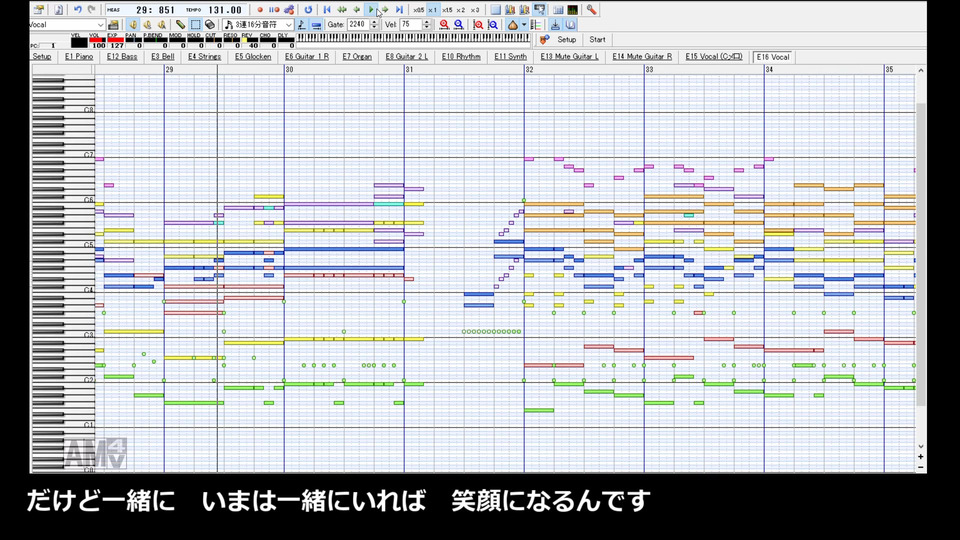Toggle the second speaker audition icon

coord(147,24)
